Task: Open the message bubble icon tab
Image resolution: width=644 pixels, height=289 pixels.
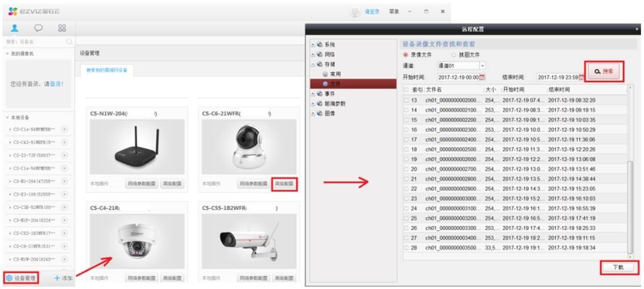Action: (38, 28)
